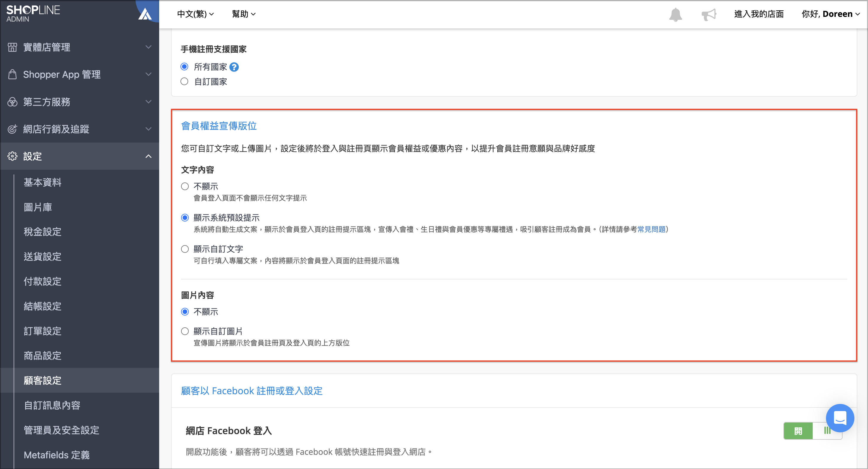Select 自訂國家 radio option
Image resolution: width=868 pixels, height=469 pixels.
pos(184,82)
